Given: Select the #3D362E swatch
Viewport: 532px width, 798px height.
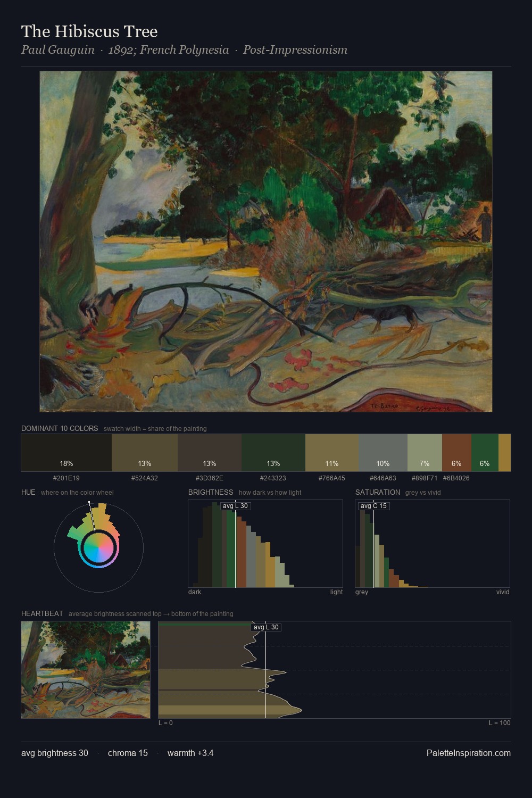Looking at the screenshot, I should pos(210,453).
